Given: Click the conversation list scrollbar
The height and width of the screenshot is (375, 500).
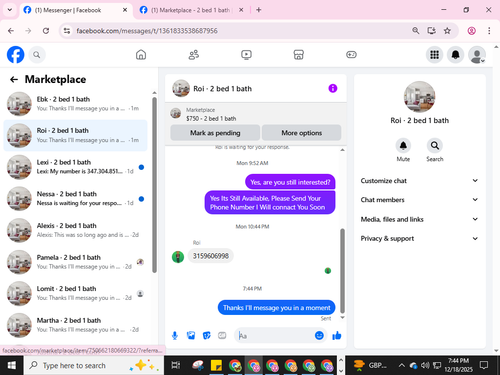Looking at the screenshot, I should coord(154,185).
